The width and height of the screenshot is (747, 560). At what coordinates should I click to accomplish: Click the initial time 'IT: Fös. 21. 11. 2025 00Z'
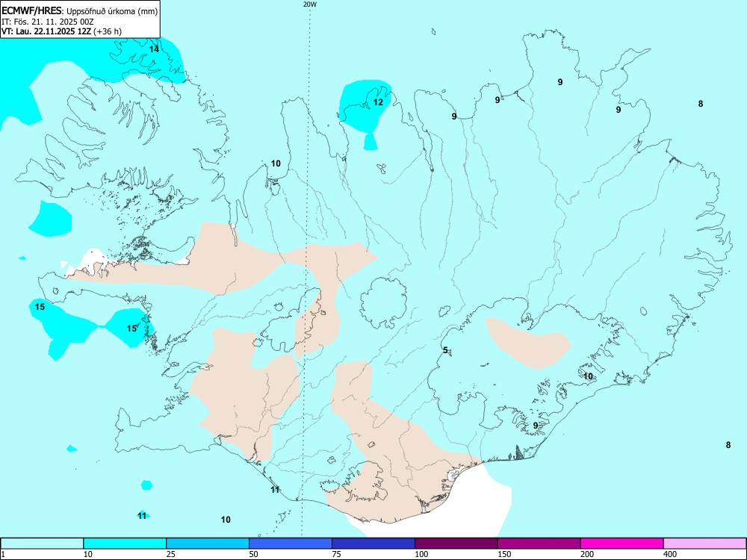tap(48, 22)
